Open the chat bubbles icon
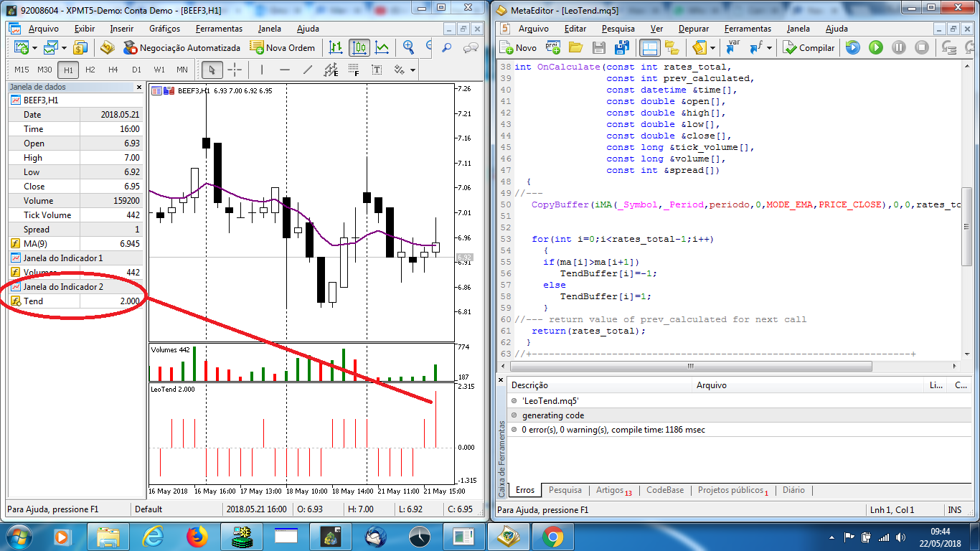980x551 pixels. pos(471,47)
